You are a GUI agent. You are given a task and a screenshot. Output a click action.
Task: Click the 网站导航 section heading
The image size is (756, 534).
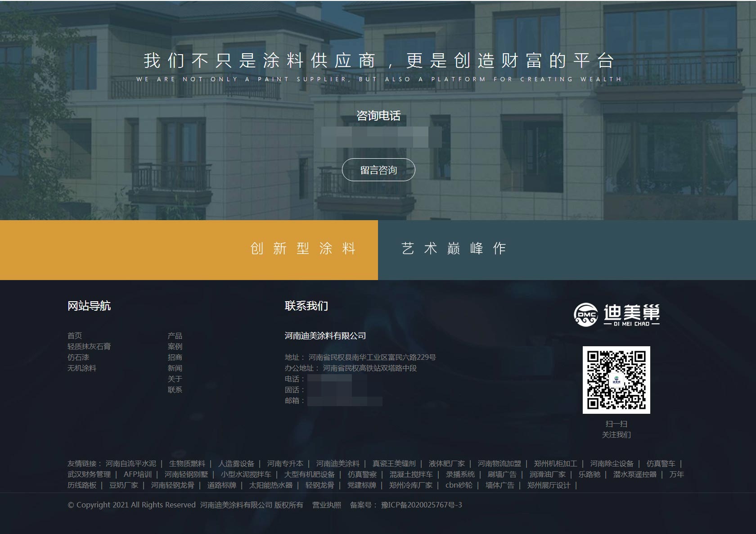(89, 306)
